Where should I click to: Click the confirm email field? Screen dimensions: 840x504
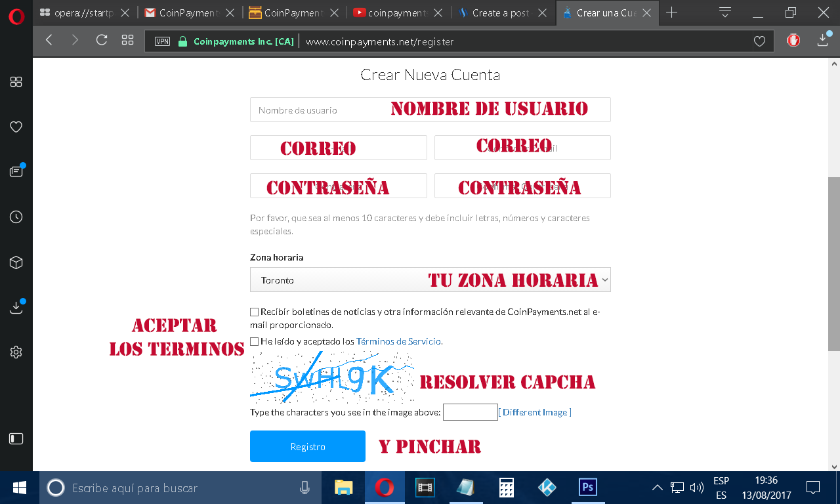tap(522, 148)
